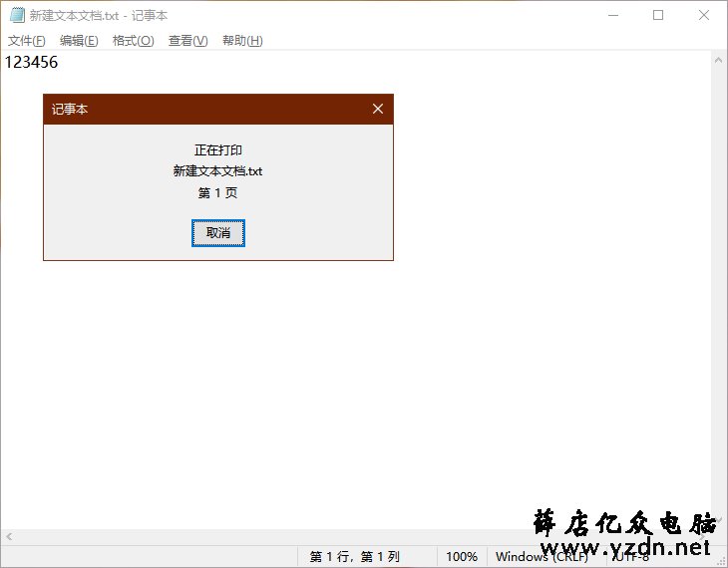
Task: Click the Notepad icon in title bar
Action: (x=17, y=15)
